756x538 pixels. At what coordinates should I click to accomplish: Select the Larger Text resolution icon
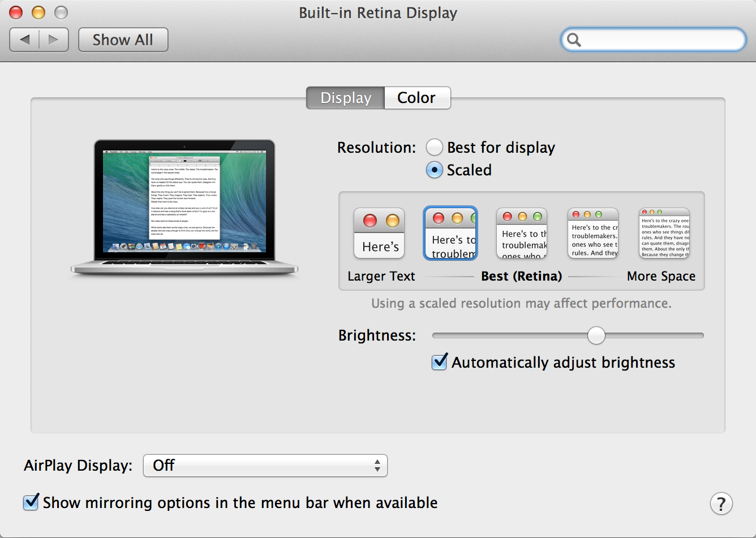[x=379, y=233]
